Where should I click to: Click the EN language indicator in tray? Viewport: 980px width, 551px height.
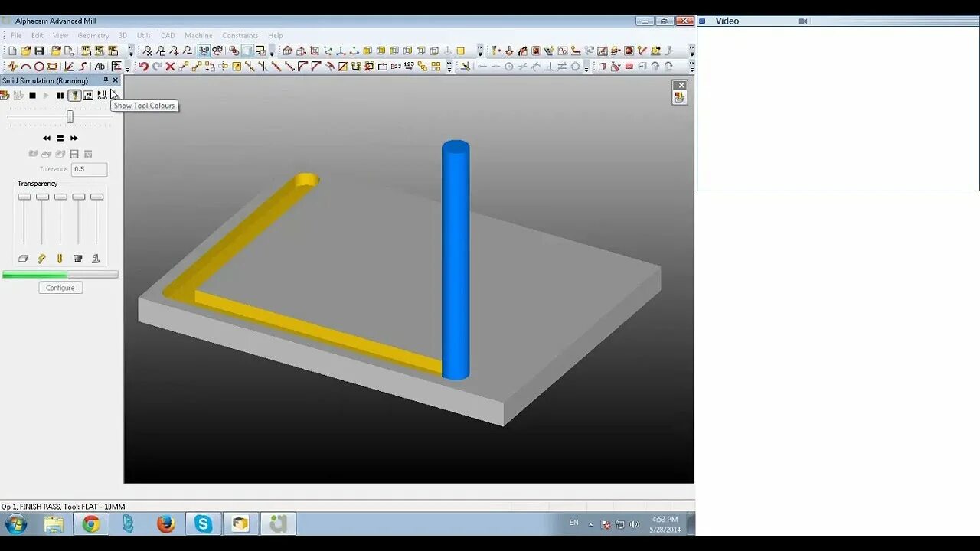574,523
